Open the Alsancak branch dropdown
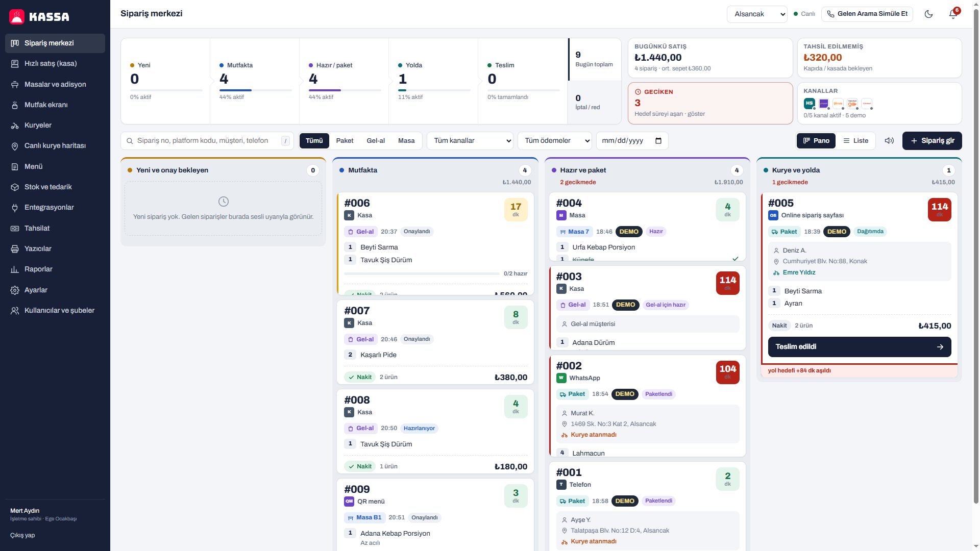Screen dimensions: 980x551 click(x=757, y=14)
